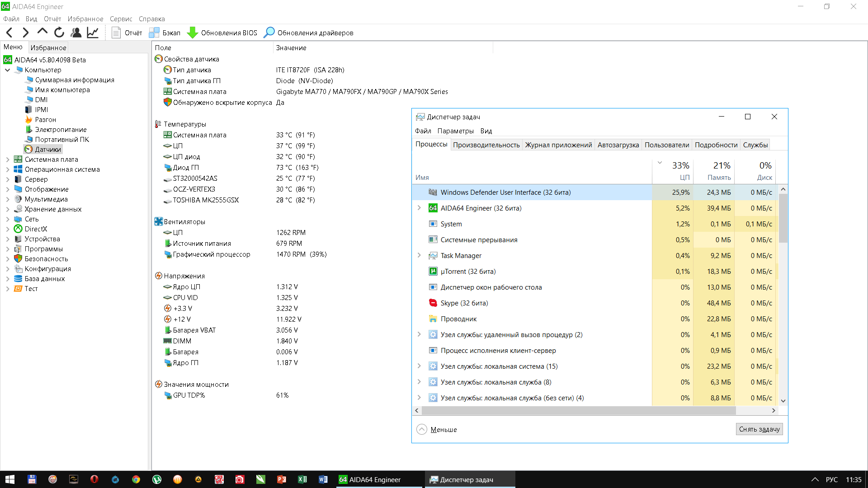The height and width of the screenshot is (488, 868).
Task: Open the Сервис menu in AIDA64
Action: coord(121,19)
